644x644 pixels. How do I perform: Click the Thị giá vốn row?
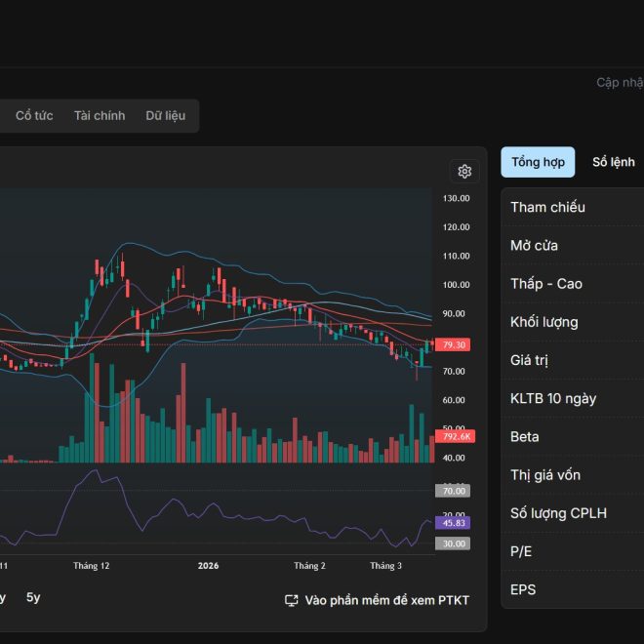tap(574, 475)
